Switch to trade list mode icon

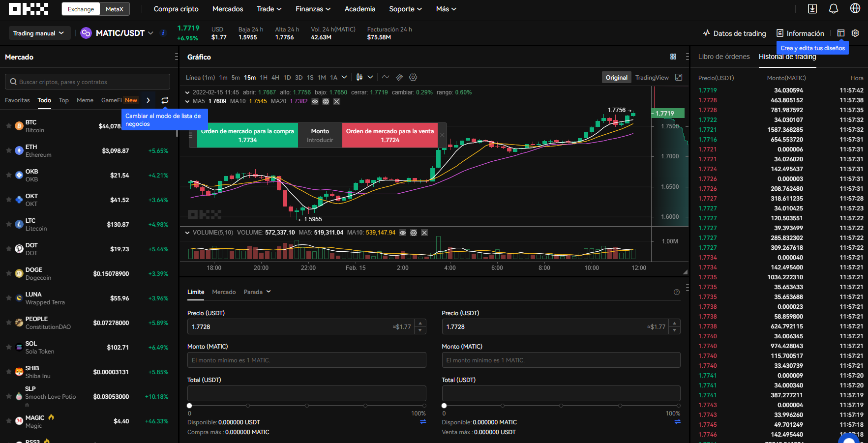point(165,100)
